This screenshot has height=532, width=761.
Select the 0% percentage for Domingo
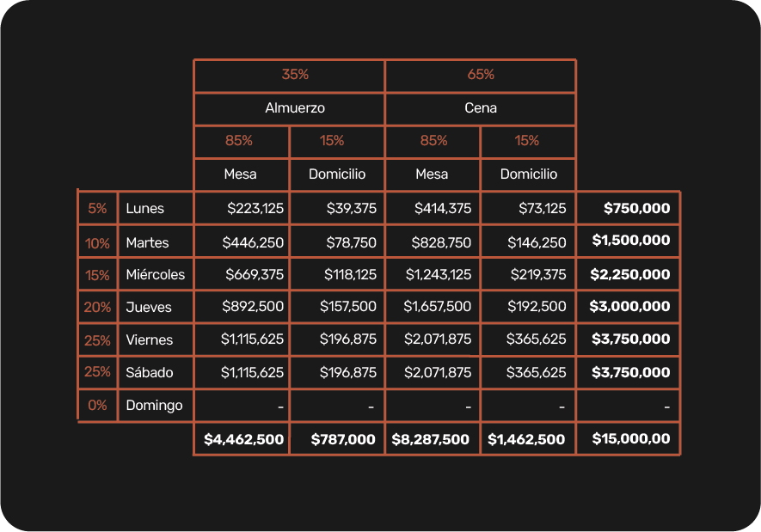coord(97,405)
